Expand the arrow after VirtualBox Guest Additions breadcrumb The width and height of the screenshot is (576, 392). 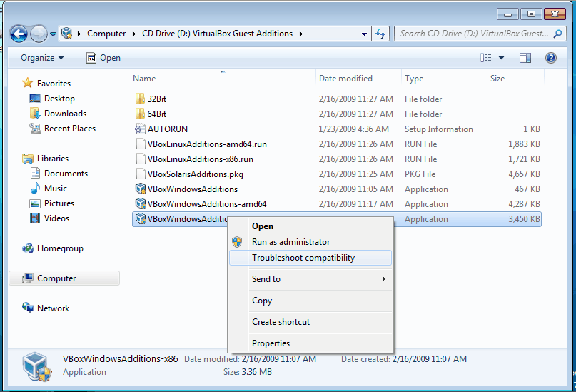(301, 34)
